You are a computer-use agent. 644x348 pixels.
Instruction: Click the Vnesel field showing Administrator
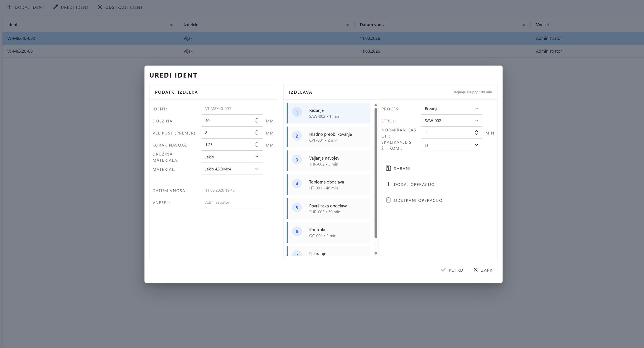(x=232, y=202)
